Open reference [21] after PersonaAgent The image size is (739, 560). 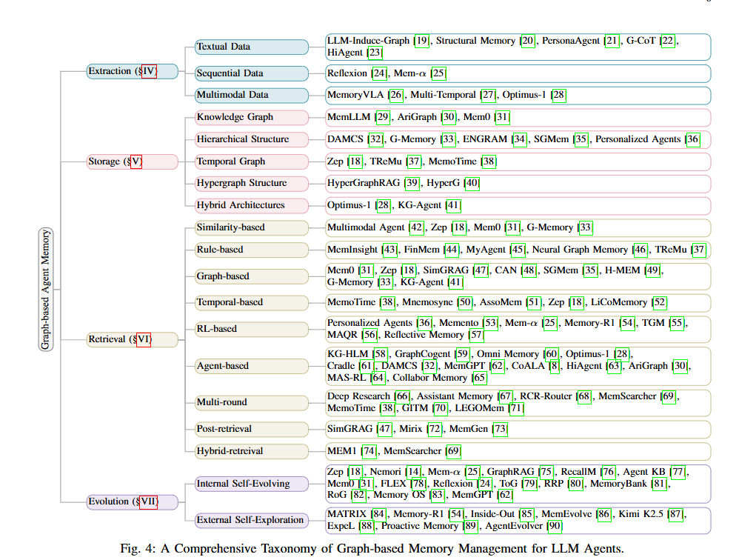coord(612,41)
